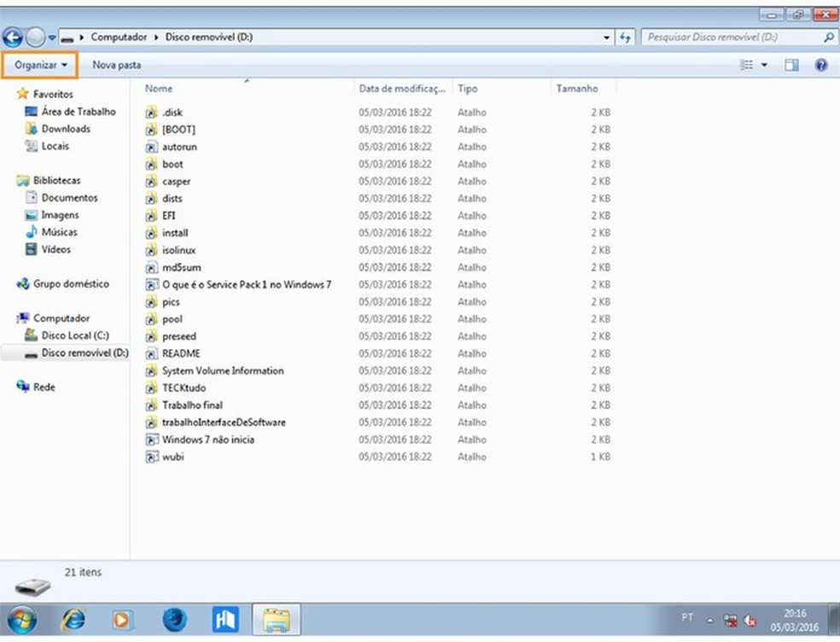Open the Firefox icon in the taskbar
Viewport: 840px width, 642px height.
(174, 621)
